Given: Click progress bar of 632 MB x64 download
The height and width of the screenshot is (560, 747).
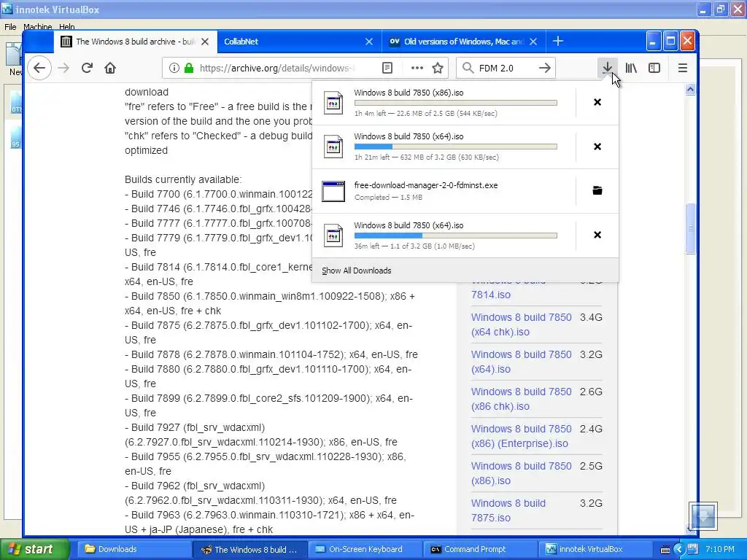Looking at the screenshot, I should click(455, 147).
